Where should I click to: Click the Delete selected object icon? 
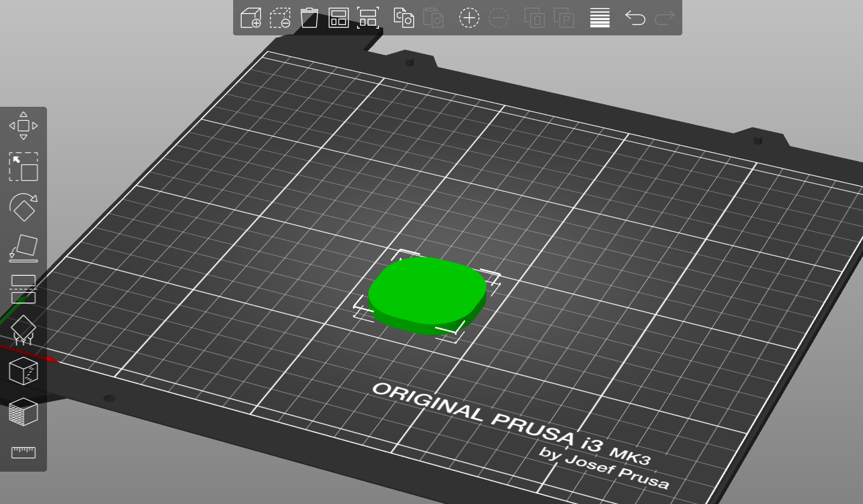pyautogui.click(x=280, y=18)
